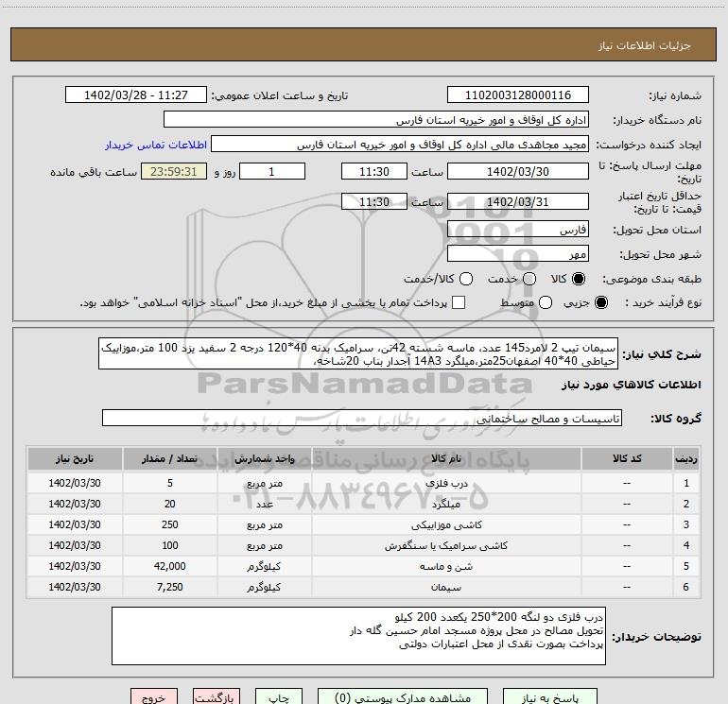Click the request creator name field
Viewport: 728px width, 704px height.
click(400, 145)
